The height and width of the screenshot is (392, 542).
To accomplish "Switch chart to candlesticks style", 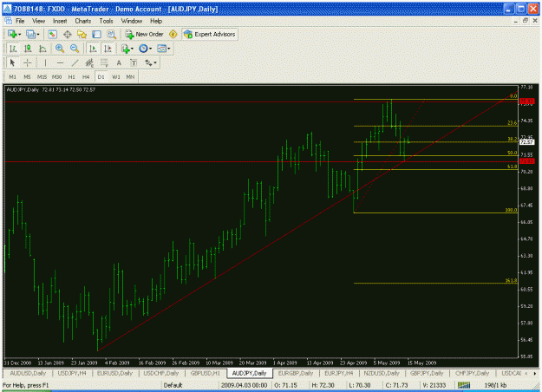I will coord(28,49).
